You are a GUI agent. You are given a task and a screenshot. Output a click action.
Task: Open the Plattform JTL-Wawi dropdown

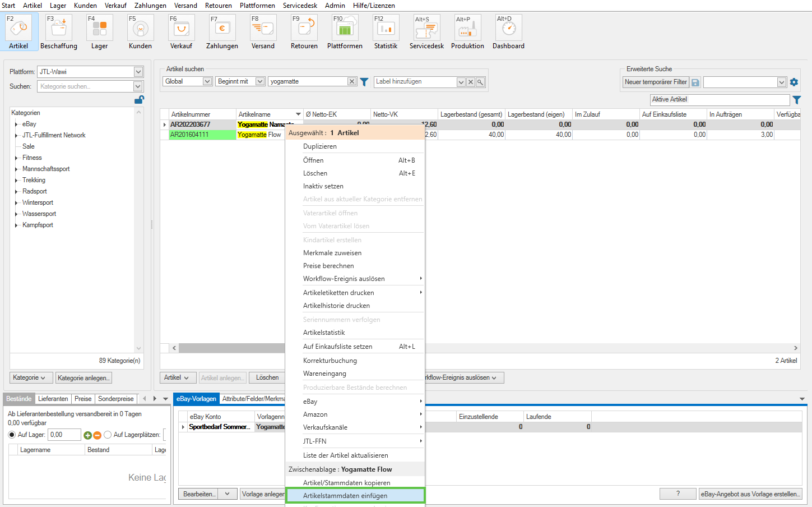tap(138, 72)
